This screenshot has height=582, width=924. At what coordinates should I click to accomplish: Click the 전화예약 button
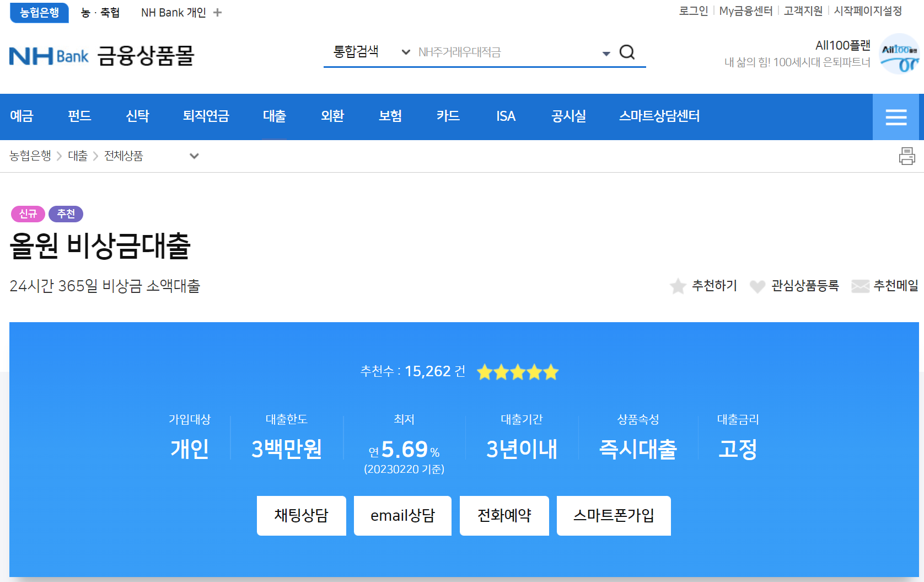pos(504,516)
